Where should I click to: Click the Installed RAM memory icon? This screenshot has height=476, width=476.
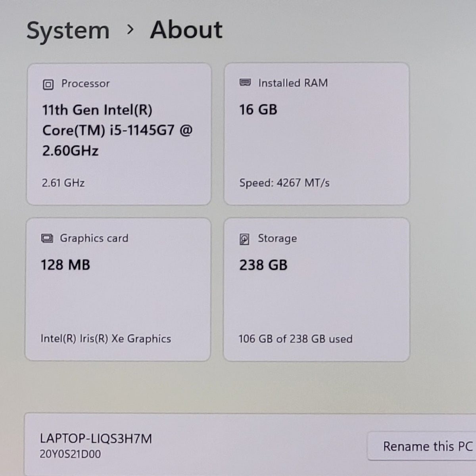point(245,83)
